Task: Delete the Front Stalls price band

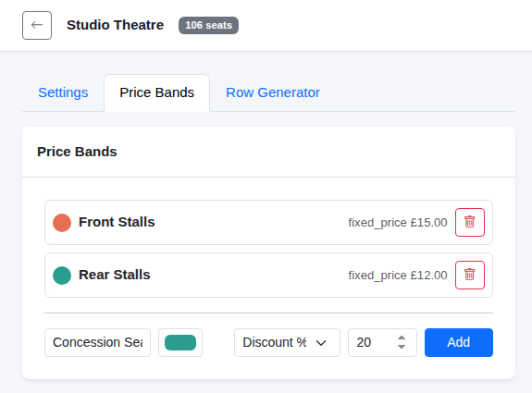Action: pos(470,222)
